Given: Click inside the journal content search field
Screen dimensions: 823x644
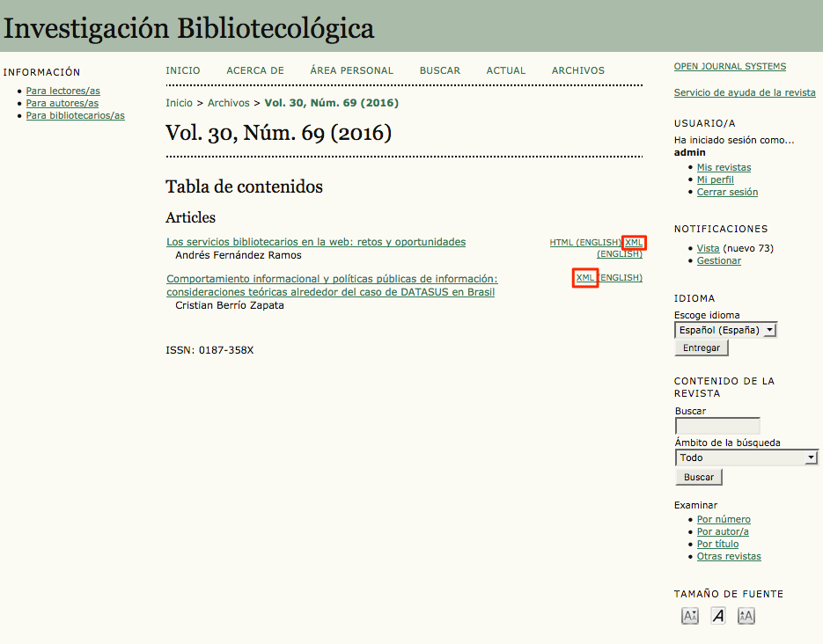Looking at the screenshot, I should [716, 426].
